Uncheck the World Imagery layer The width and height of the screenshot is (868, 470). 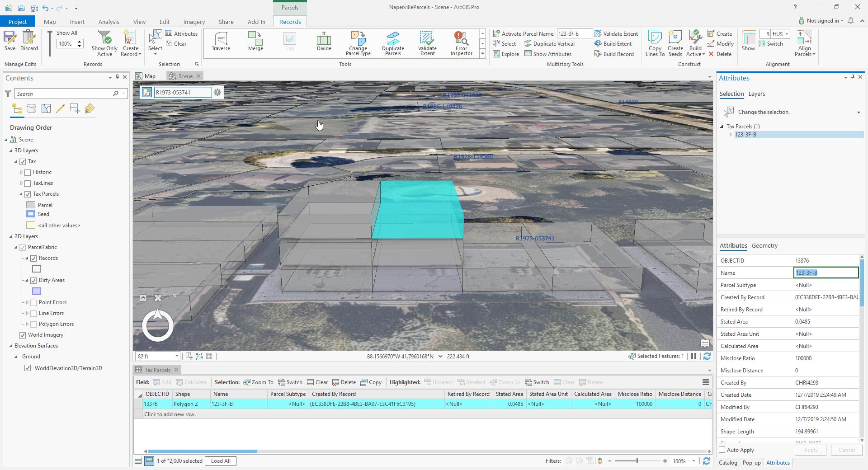22,335
